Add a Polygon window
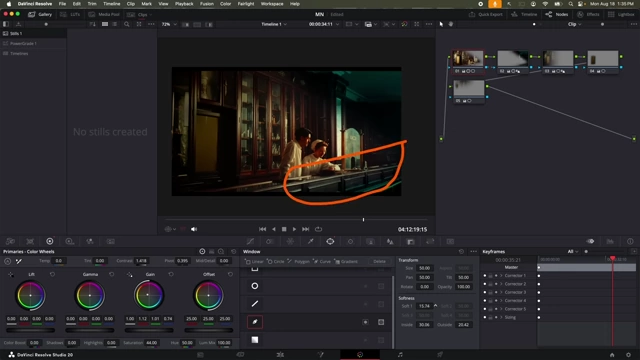Screen dimensions: 640x360 click(299, 261)
